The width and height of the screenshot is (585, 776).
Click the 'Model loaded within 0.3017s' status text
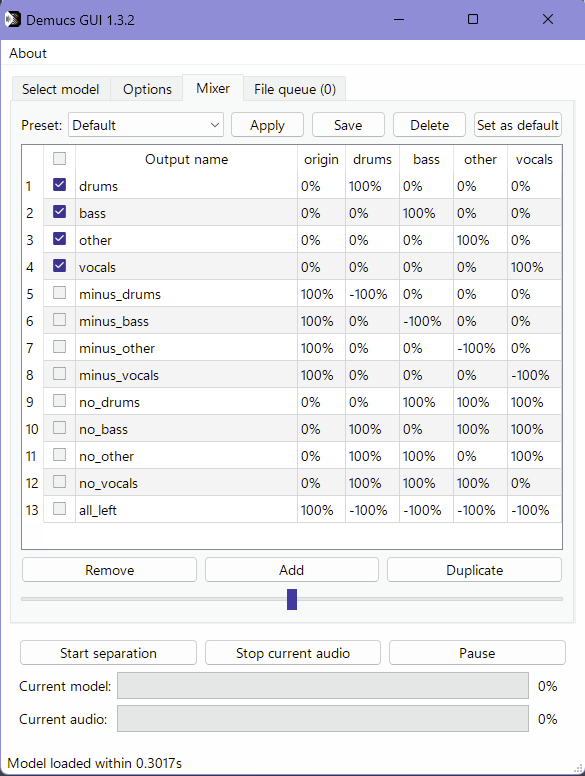[x=95, y=763]
